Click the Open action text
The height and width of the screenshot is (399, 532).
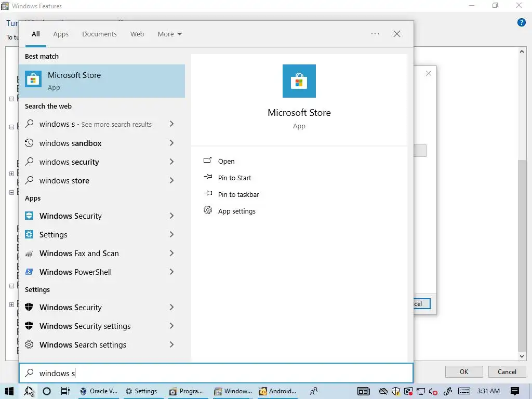227,161
